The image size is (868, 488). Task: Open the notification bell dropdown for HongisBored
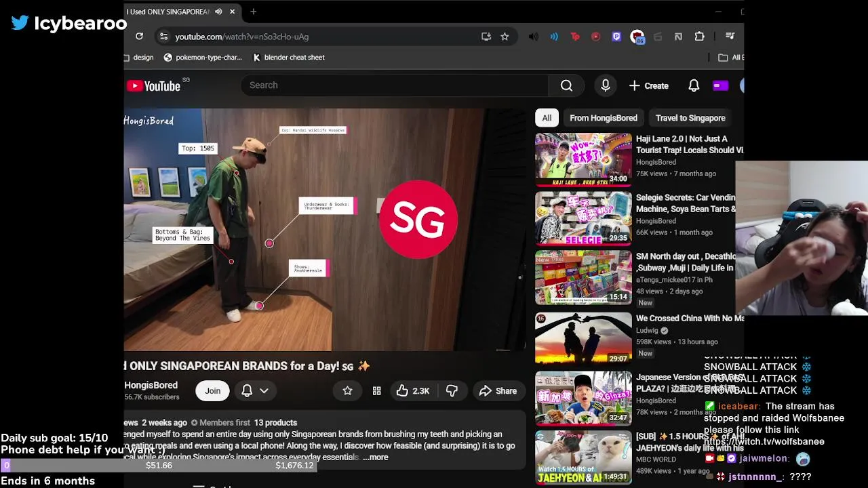pos(255,391)
